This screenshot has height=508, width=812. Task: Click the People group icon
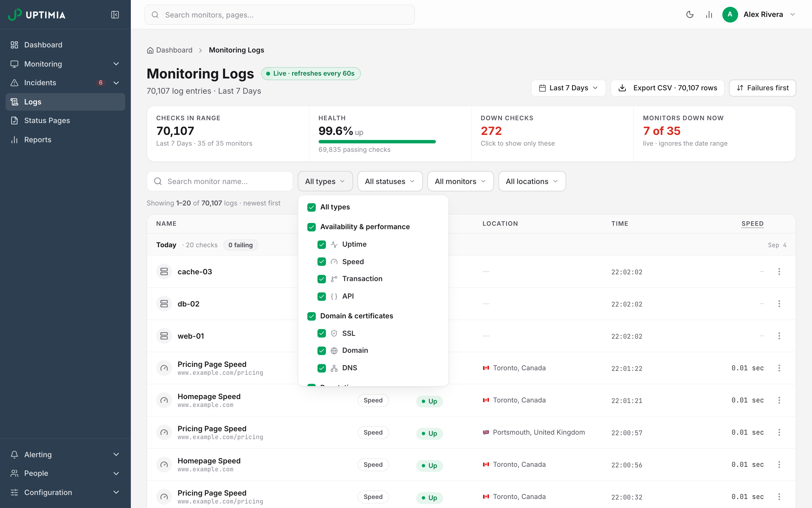[14, 473]
